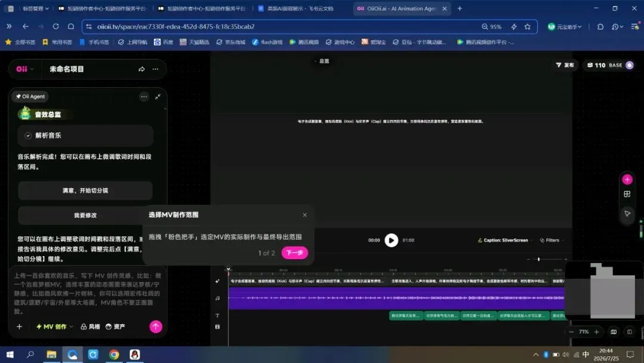Close the 选择MV制作范围 tooltip
The height and width of the screenshot is (363, 644).
(305, 215)
